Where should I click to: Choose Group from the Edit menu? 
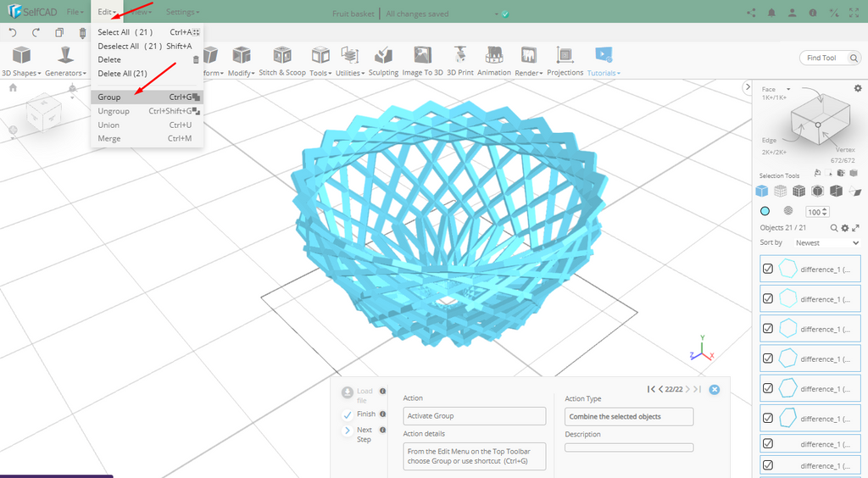click(x=109, y=97)
